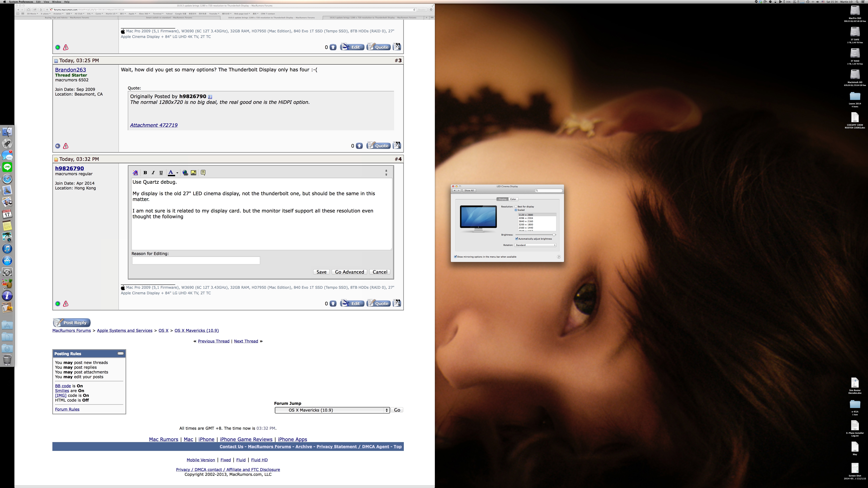
Task: Click multi-quote icon on post #3
Action: (397, 146)
